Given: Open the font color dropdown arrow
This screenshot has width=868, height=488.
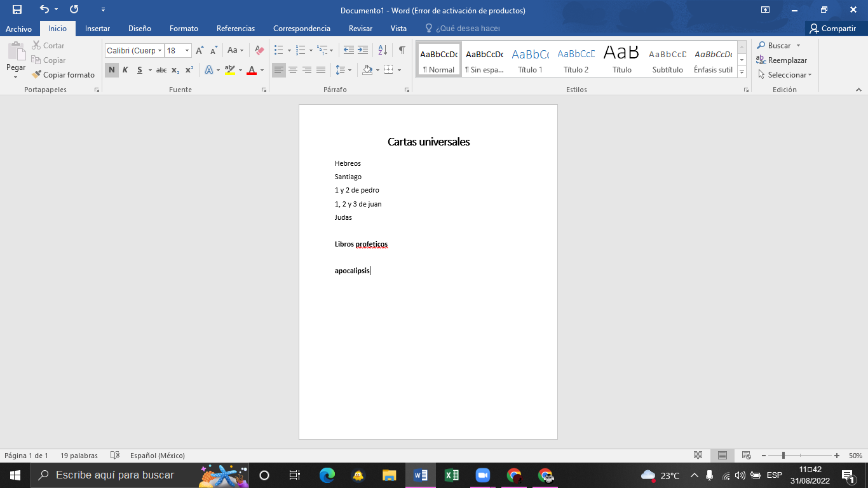Looking at the screenshot, I should click(x=262, y=70).
